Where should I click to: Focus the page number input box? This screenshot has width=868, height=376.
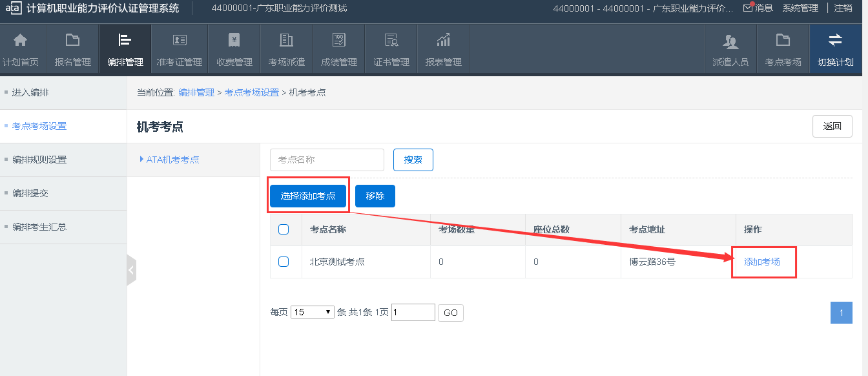click(413, 312)
